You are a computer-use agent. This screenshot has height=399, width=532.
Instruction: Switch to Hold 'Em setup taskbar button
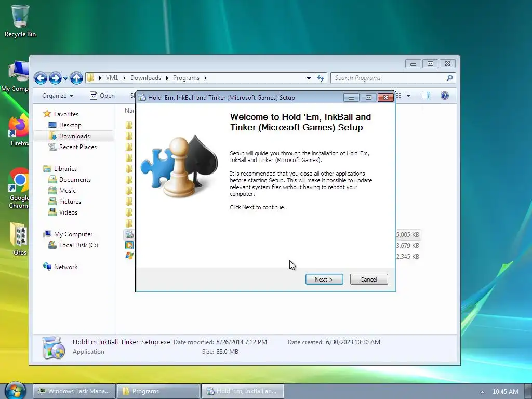(x=243, y=391)
